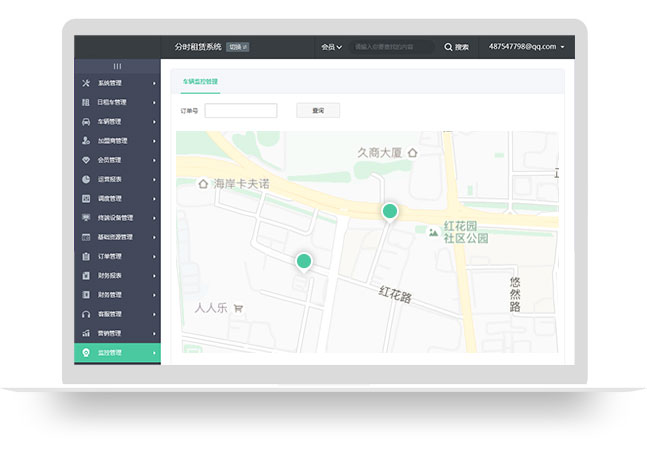The width and height of the screenshot is (647, 459).
Task: Expand the 日租车管理 menu arrow
Action: point(154,102)
